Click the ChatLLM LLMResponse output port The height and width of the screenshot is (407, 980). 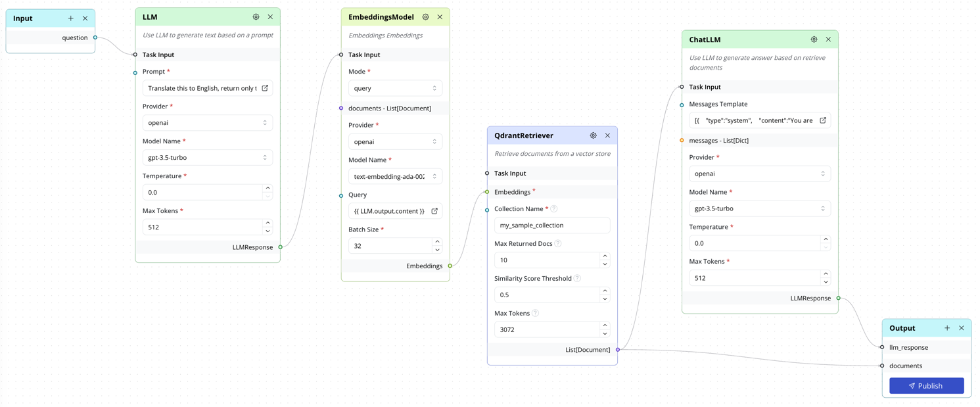839,299
